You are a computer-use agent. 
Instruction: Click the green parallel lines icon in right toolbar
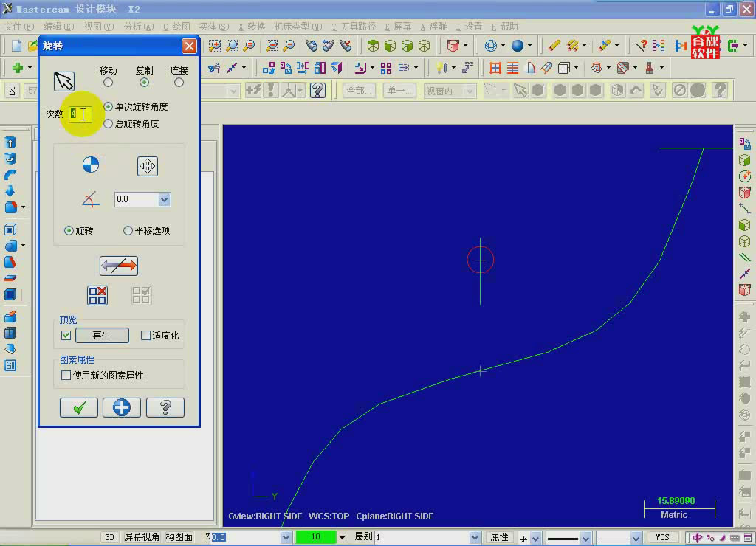coord(744,258)
